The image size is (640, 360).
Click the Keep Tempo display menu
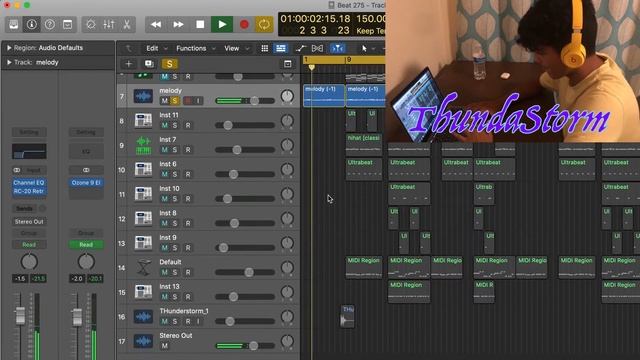(x=371, y=31)
